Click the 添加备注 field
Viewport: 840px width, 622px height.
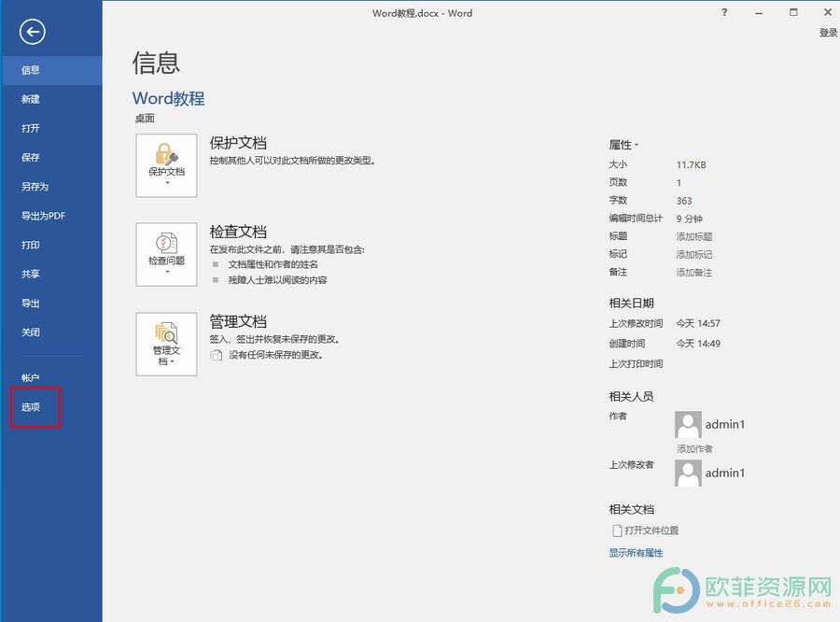coord(694,273)
